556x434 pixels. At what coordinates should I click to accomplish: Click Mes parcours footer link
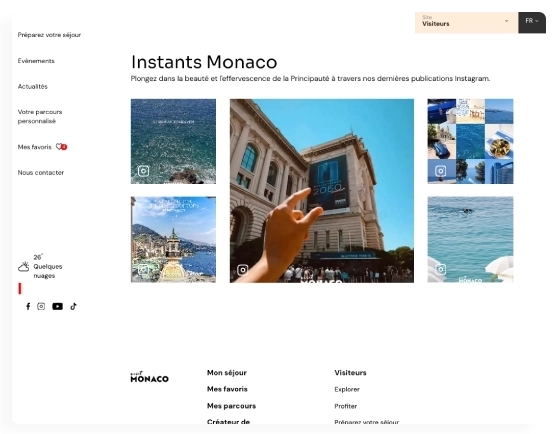pyautogui.click(x=232, y=406)
